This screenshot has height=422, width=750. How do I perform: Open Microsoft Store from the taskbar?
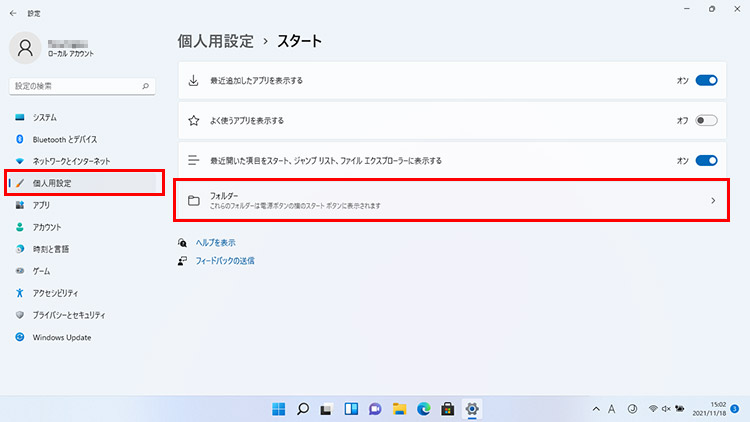[x=448, y=408]
